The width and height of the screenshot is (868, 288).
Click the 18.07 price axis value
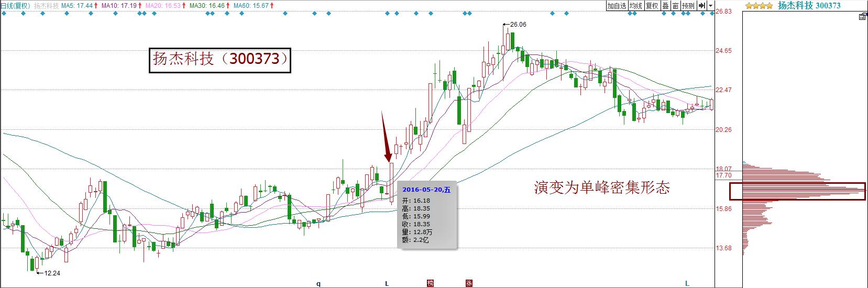(x=723, y=169)
